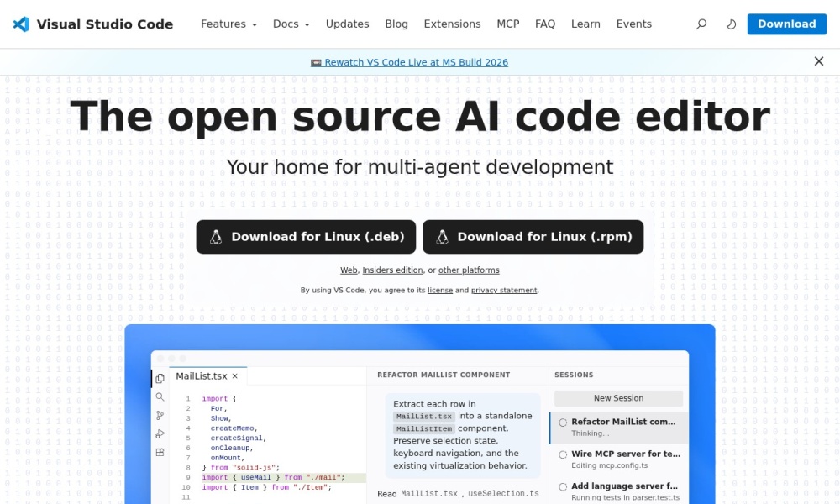The image size is (840, 504).
Task: Close the MS Build announcement banner
Action: (x=818, y=61)
